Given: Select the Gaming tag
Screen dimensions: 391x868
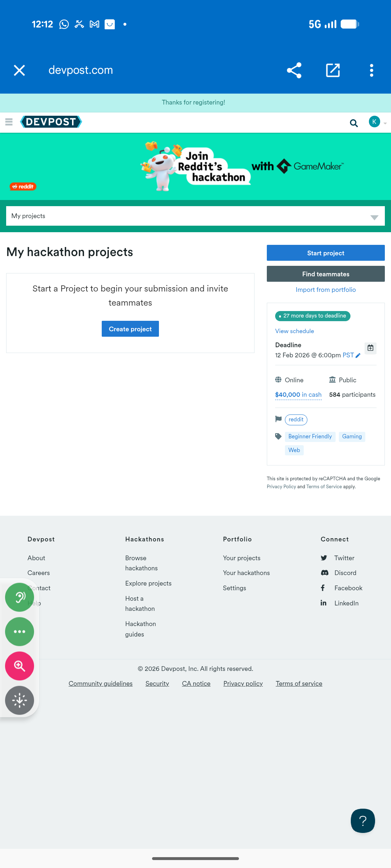Looking at the screenshot, I should pos(352,437).
